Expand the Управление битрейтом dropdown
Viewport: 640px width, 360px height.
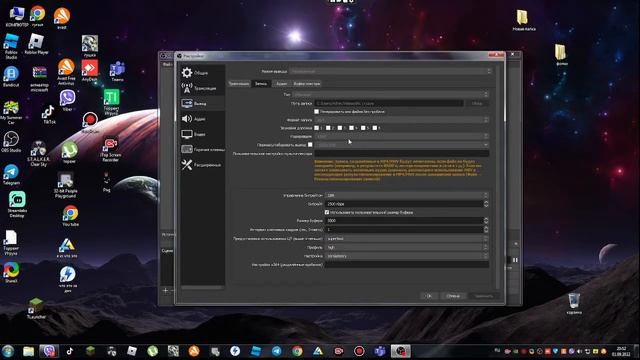click(x=407, y=196)
